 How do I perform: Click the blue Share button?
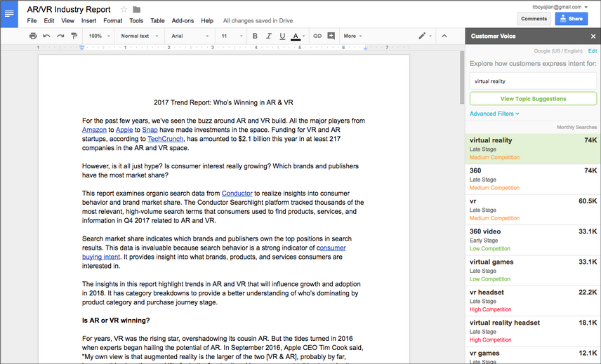tap(571, 19)
